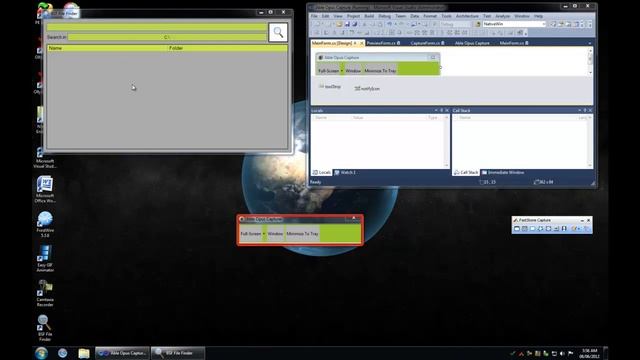
Task: Click Capture Rectangular Region icon in FastStone Capture
Action: tap(532, 229)
